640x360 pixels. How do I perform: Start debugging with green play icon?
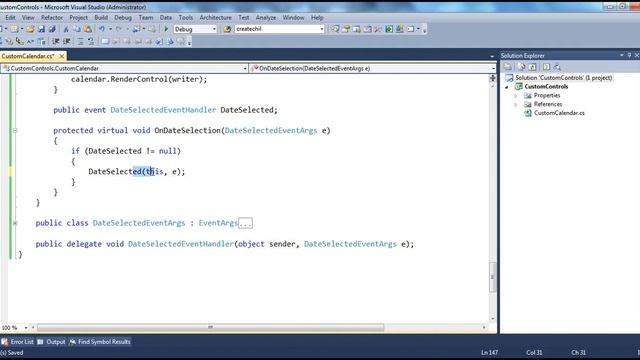[166, 29]
